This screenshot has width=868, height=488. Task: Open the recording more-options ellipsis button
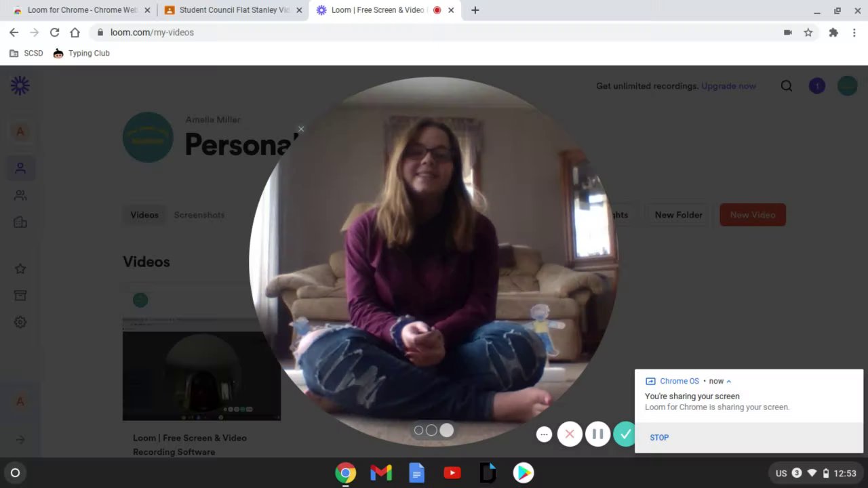click(x=544, y=434)
